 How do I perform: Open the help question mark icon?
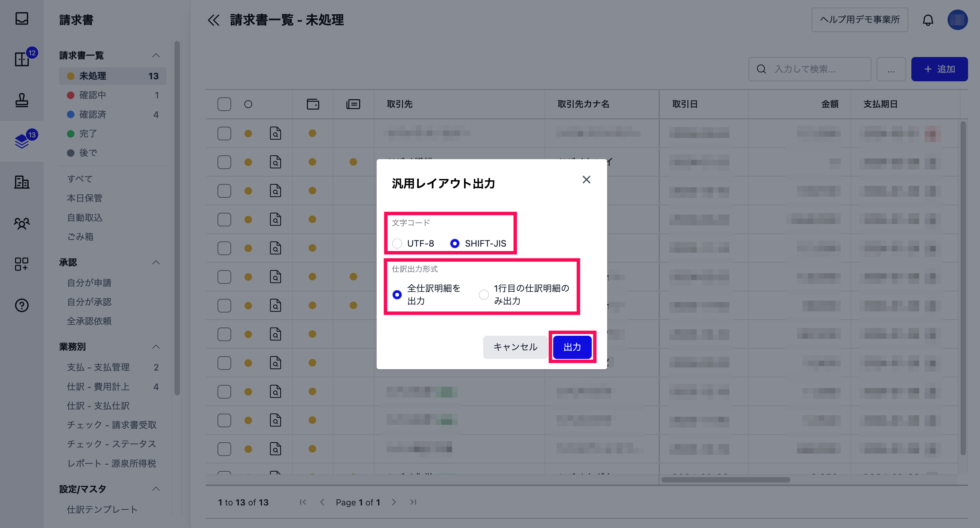pyautogui.click(x=22, y=305)
